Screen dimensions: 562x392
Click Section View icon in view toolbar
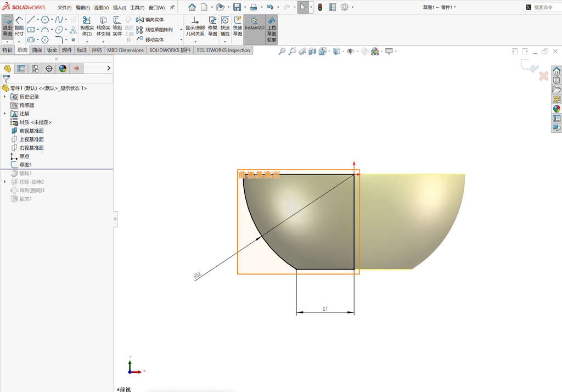tap(312, 51)
